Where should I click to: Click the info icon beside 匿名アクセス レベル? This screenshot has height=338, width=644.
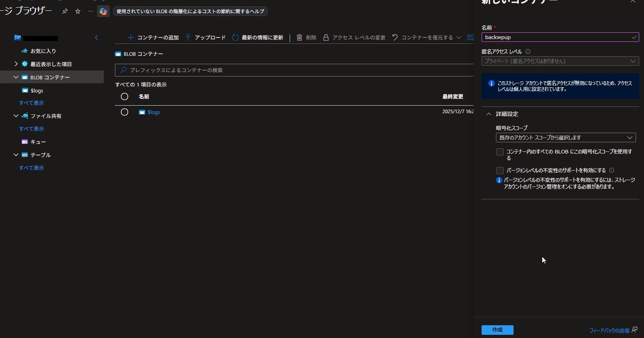(x=528, y=51)
